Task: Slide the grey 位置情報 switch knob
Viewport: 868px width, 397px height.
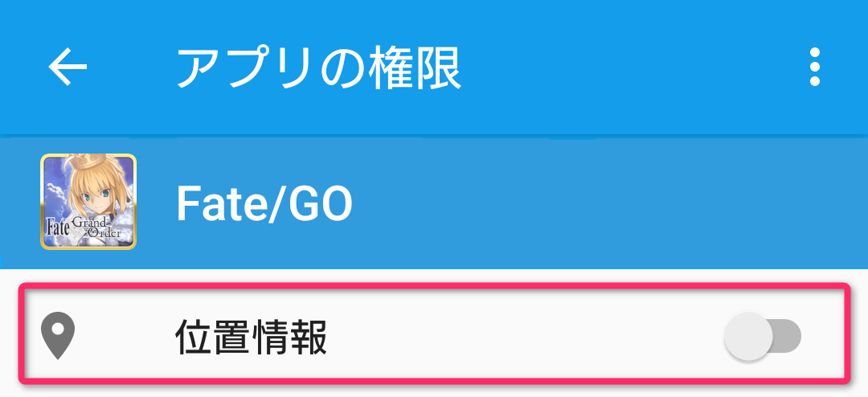Action: (747, 336)
